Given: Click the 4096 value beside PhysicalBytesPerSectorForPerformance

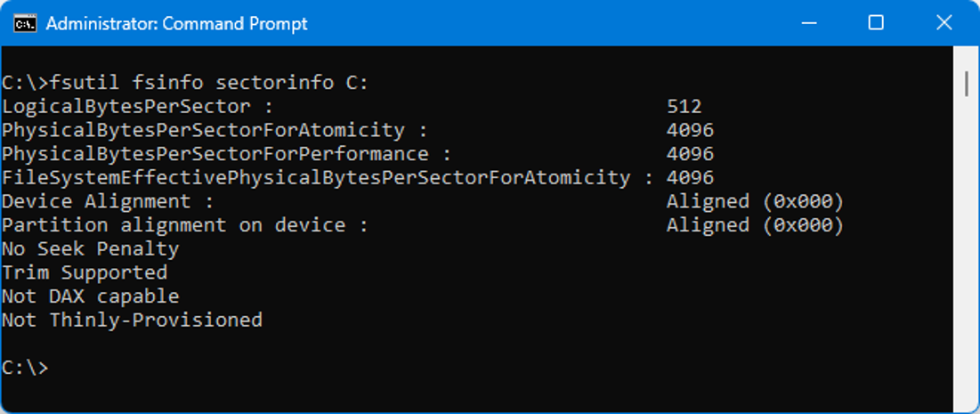Looking at the screenshot, I should [690, 154].
